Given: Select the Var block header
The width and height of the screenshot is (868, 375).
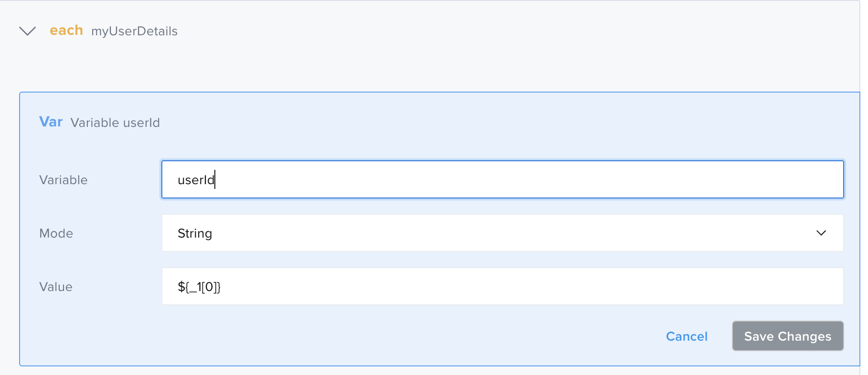Looking at the screenshot, I should pyautogui.click(x=99, y=122).
